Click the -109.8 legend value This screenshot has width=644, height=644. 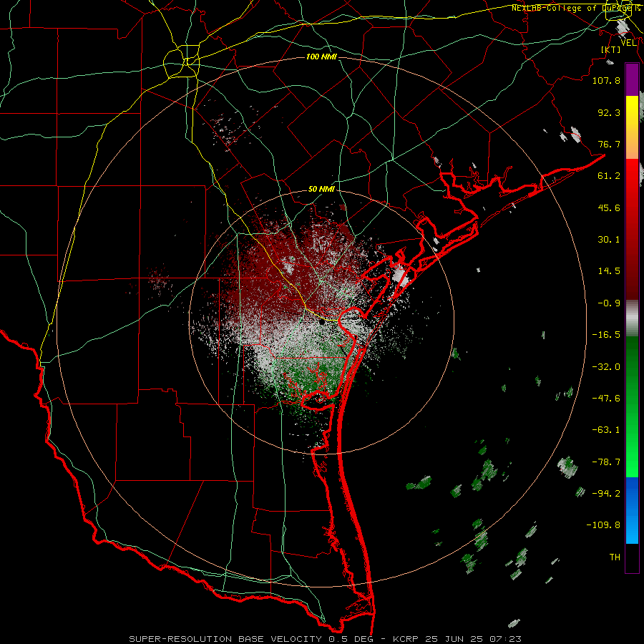[604, 525]
